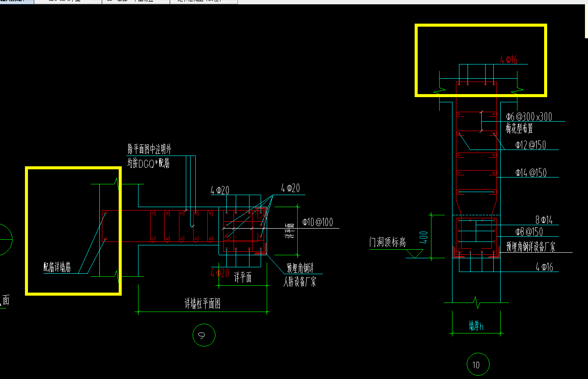Screen dimensions: 588x379
Task: Select the 预埋角钢详设备厂家 annotation
Action: point(530,247)
